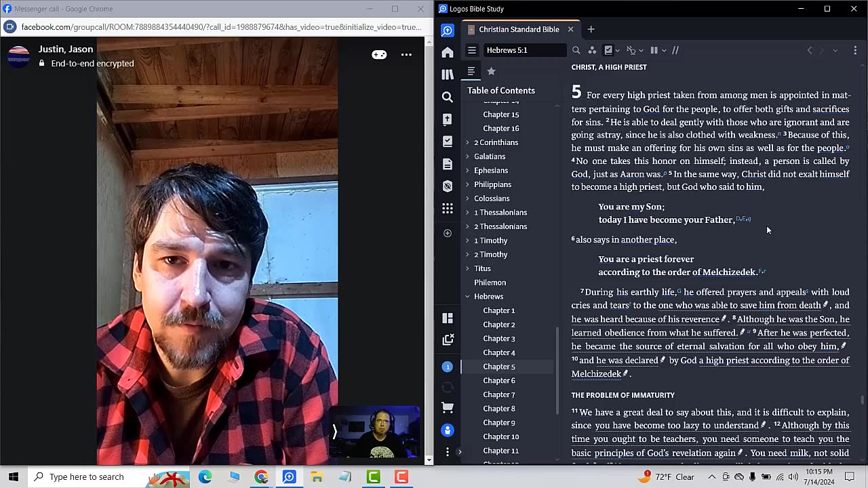Select Chapter 16 in the contents tree
This screenshot has width=868, height=488.
tap(501, 129)
